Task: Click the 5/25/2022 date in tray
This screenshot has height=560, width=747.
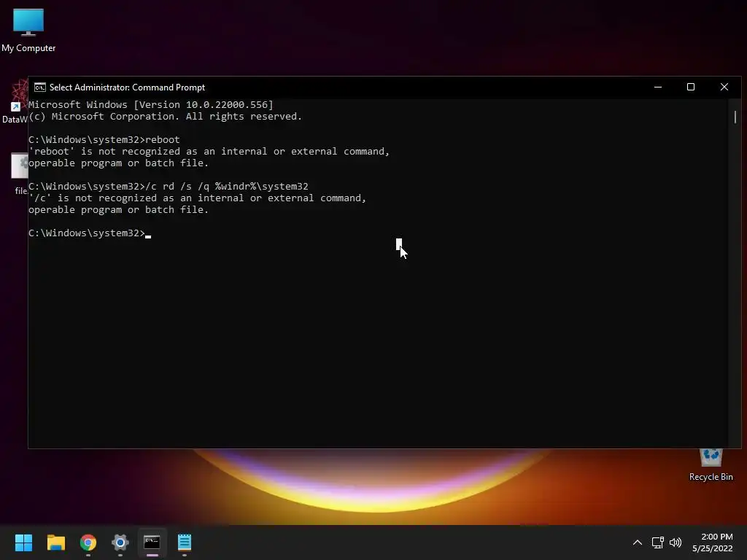Action: click(x=712, y=548)
